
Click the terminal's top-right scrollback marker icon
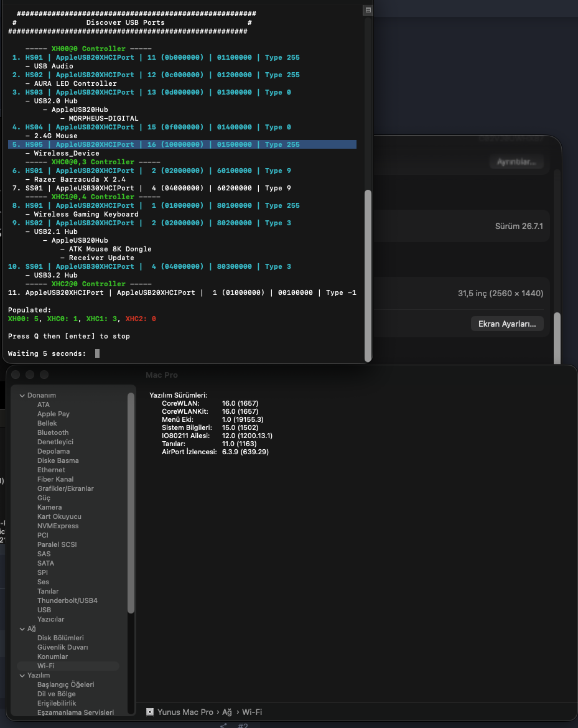click(x=368, y=10)
